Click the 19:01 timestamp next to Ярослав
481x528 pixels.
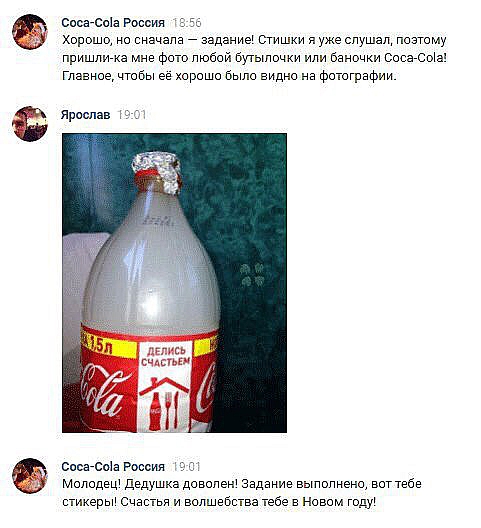click(x=132, y=115)
